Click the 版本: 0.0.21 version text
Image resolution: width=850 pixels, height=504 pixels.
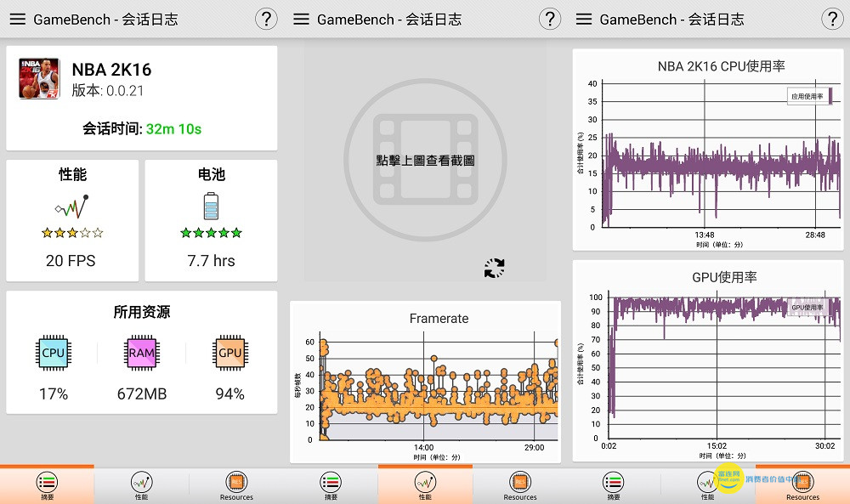pyautogui.click(x=108, y=90)
